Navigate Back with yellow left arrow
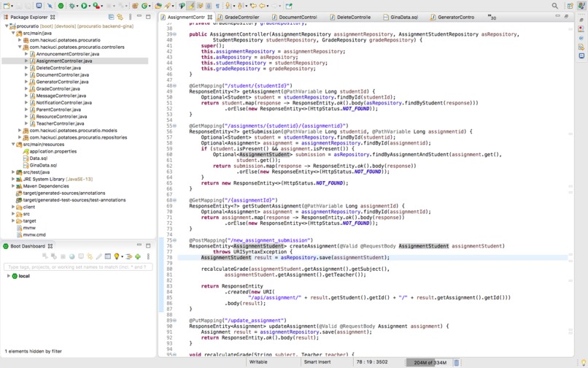Screen dimensions: 588x368 click(x=262, y=6)
